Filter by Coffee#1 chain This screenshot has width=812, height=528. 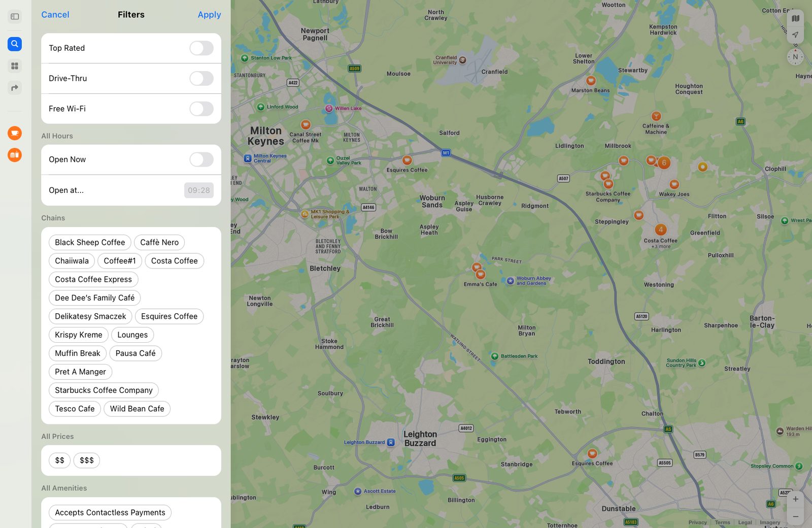[x=120, y=261]
